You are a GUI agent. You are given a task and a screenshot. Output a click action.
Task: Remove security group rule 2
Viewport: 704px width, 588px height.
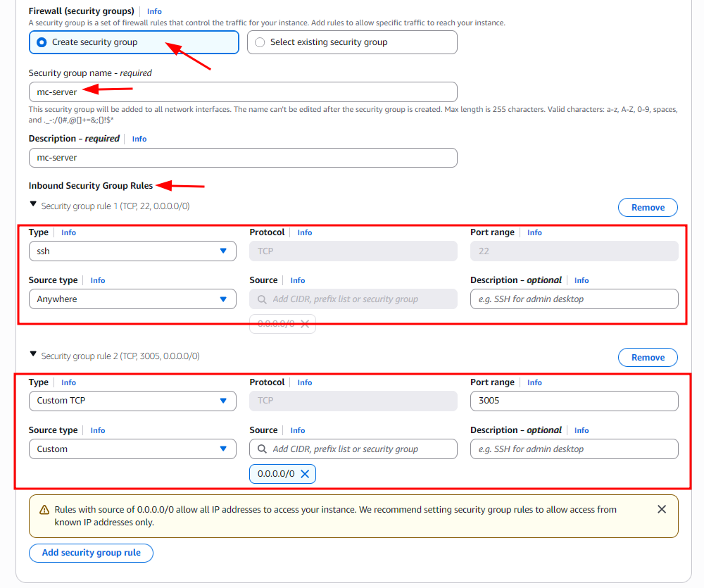(647, 358)
